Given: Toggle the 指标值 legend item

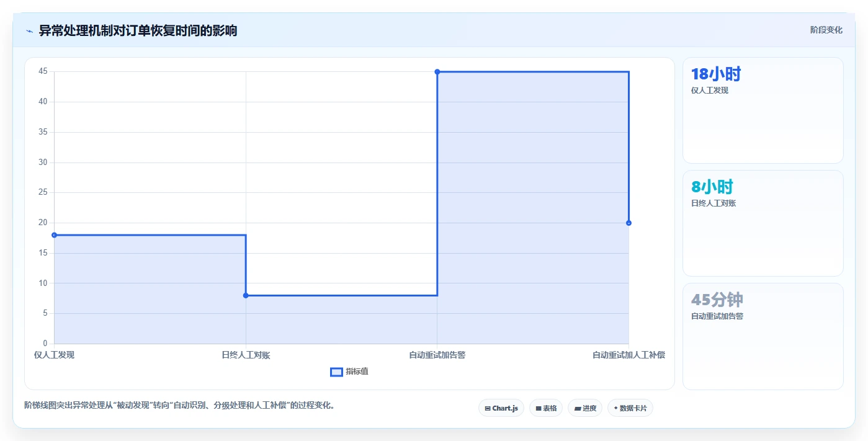Looking at the screenshot, I should (349, 372).
